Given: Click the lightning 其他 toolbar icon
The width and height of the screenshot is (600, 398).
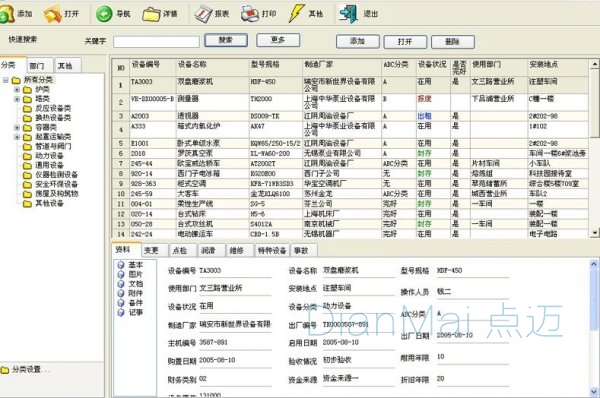Looking at the screenshot, I should click(x=296, y=14).
